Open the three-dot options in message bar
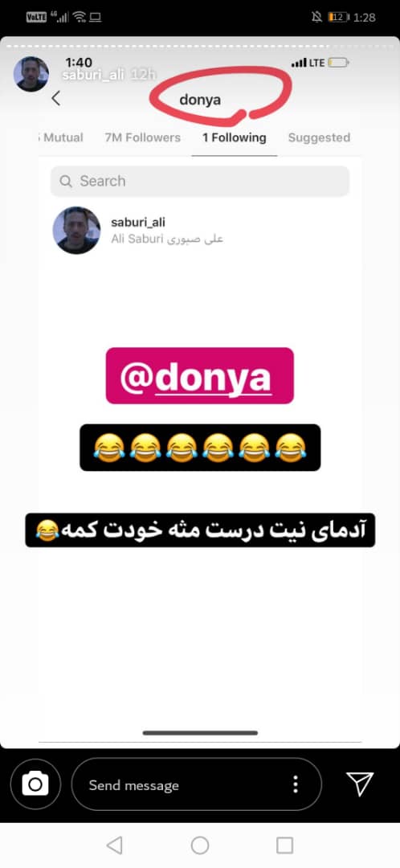400x868 pixels. point(296,784)
